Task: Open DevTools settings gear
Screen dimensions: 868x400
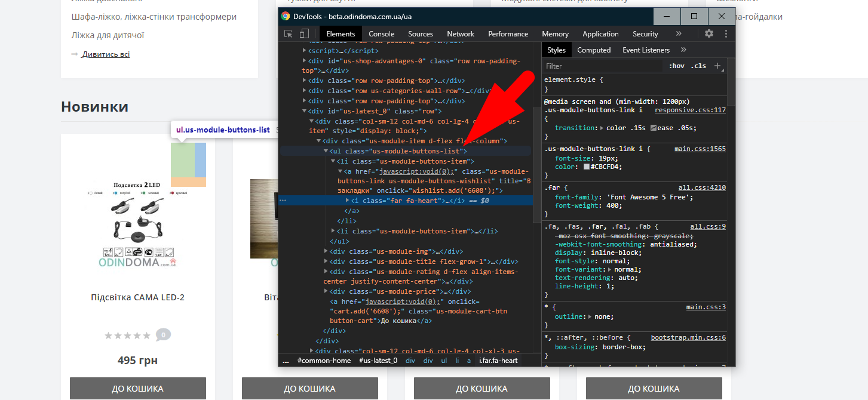Action: pos(708,34)
